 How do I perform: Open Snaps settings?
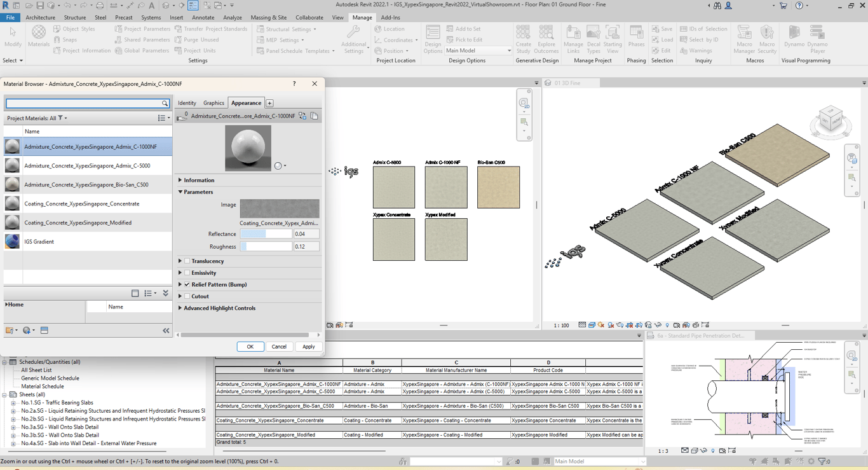(x=65, y=39)
